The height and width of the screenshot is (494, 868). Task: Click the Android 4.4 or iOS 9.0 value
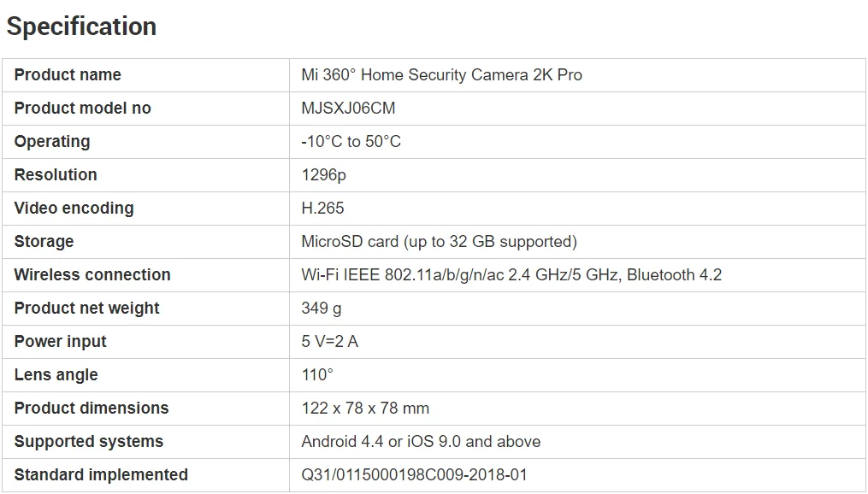[x=421, y=442]
